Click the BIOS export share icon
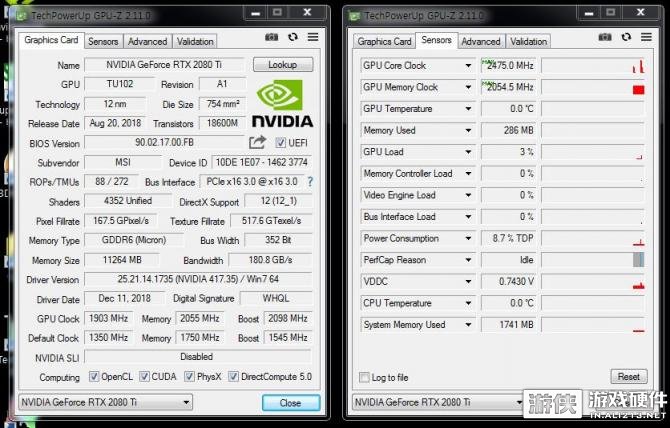670x428 pixels. (x=257, y=142)
